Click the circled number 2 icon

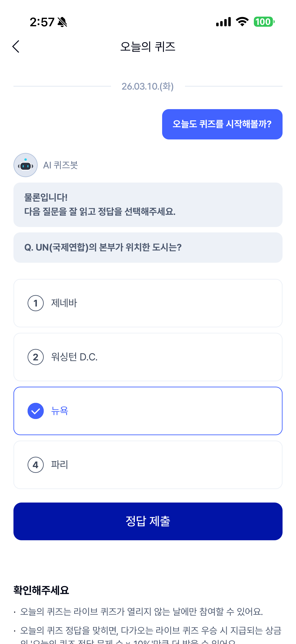click(x=36, y=357)
